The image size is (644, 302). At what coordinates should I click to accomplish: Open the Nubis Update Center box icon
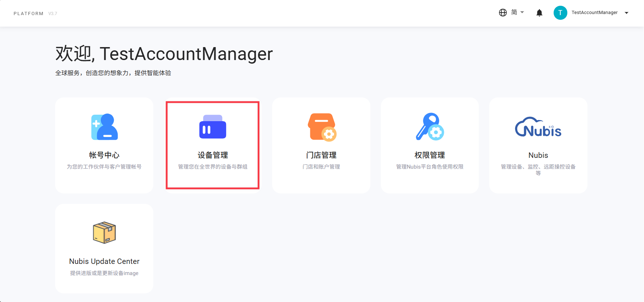point(104,233)
